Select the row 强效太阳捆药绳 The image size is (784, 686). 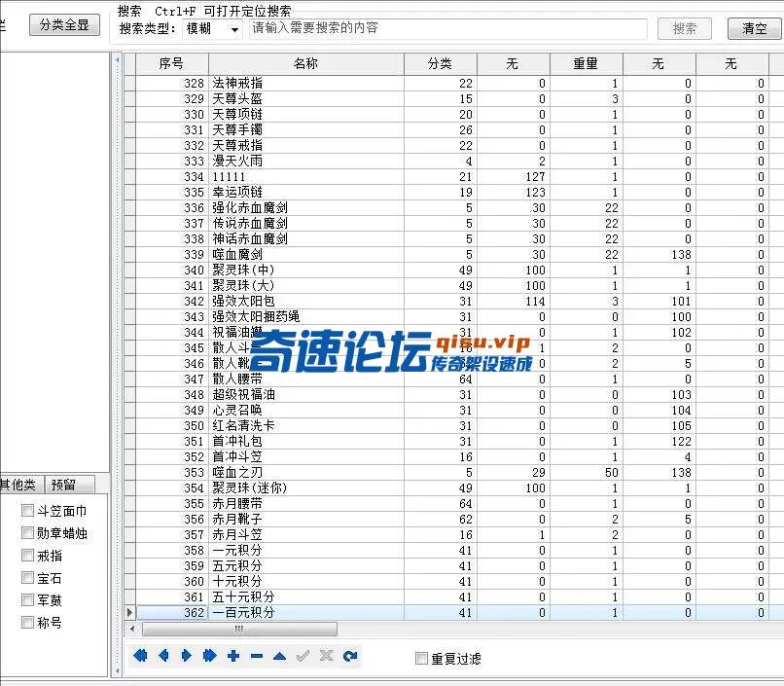point(452,316)
